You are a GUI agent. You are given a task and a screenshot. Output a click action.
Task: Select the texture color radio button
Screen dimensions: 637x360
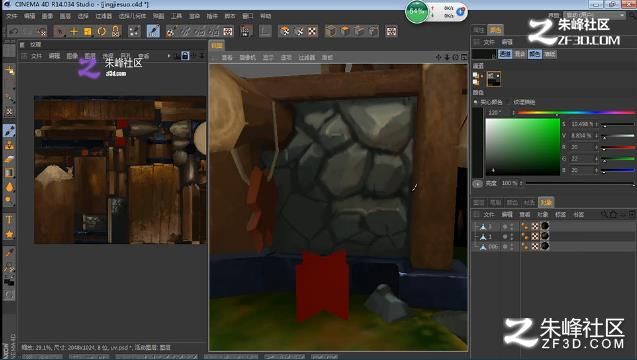509,102
